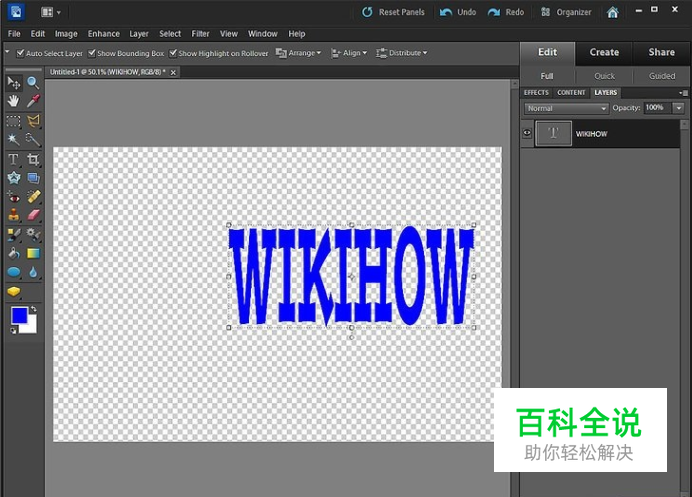692x497 pixels.
Task: Select the Eyedropper tool
Action: pyautogui.click(x=33, y=101)
